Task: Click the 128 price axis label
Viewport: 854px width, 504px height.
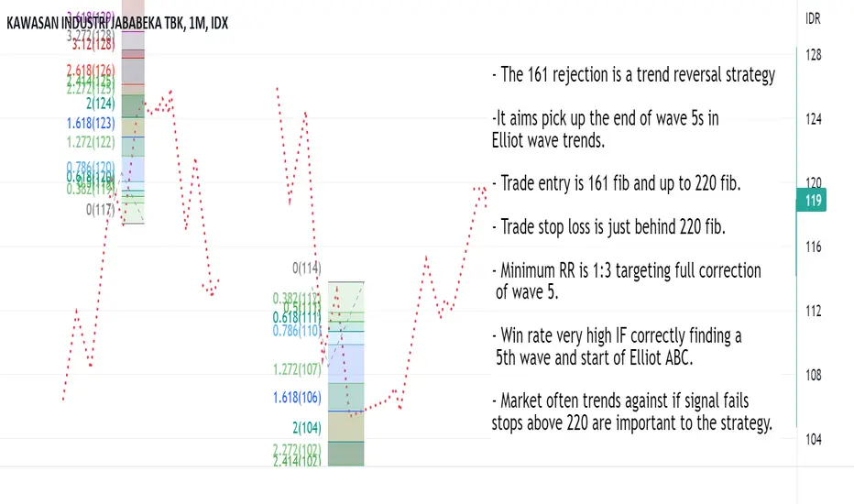Action: pos(812,55)
